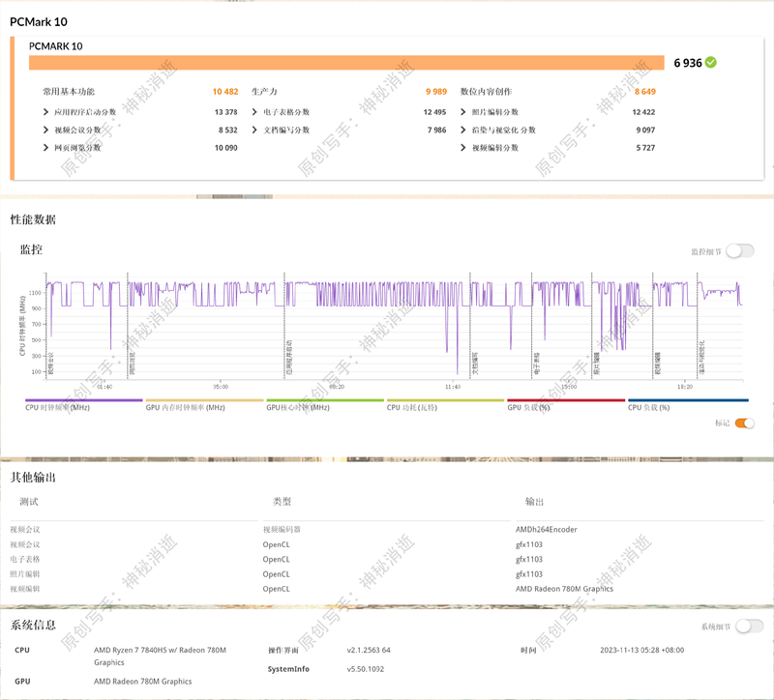Click the 操作界面 version v2.1.2563 64
The image size is (774, 700).
(x=369, y=650)
